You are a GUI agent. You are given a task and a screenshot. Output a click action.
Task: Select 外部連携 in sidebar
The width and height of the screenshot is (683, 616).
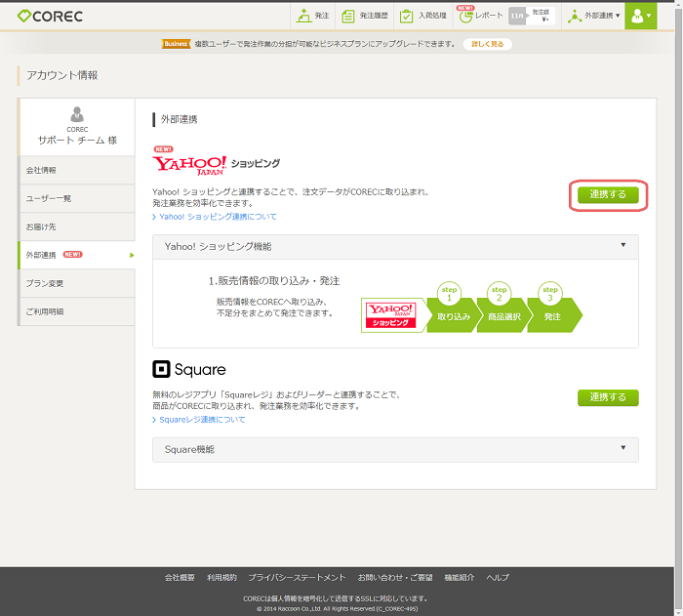(77, 255)
